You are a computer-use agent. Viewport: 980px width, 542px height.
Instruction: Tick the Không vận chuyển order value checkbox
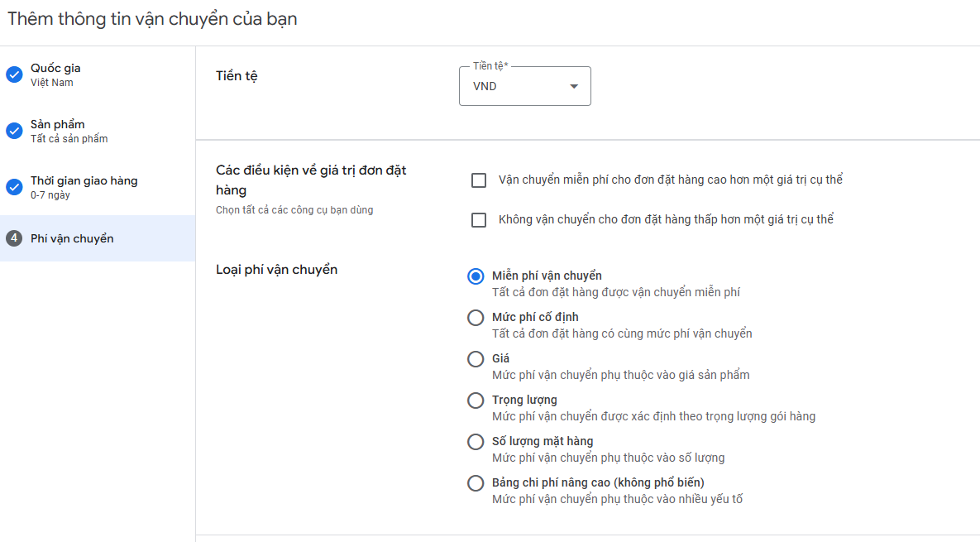click(479, 220)
